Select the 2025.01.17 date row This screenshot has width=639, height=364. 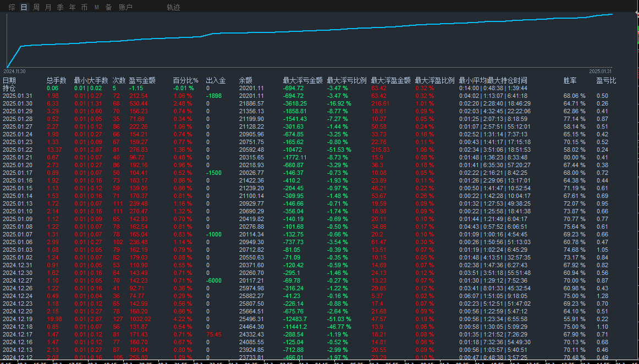(17, 173)
